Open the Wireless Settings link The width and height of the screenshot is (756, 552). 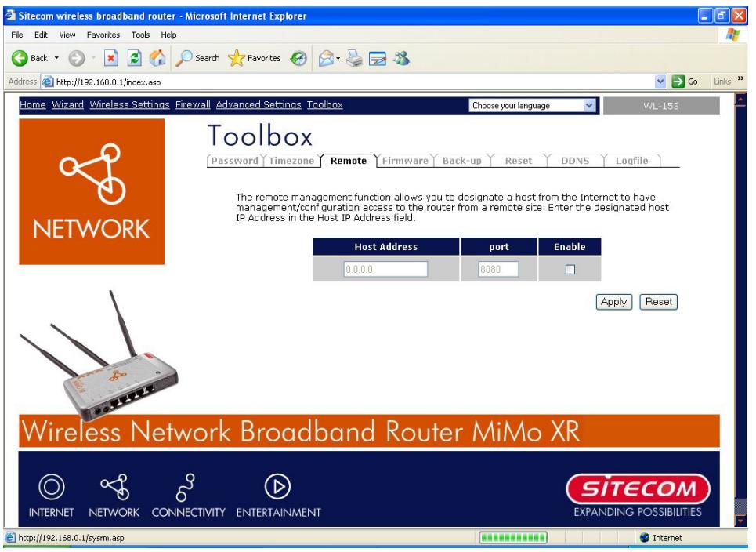(130, 105)
